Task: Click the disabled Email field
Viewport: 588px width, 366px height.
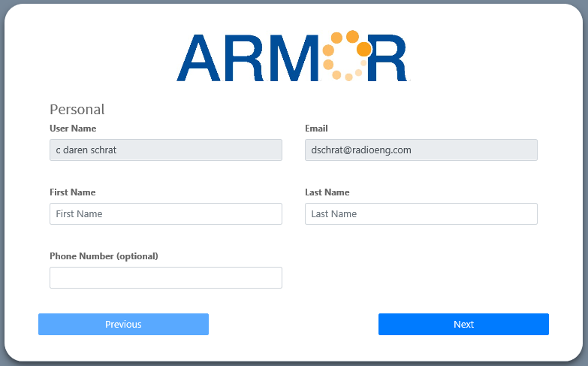Action: pos(421,150)
